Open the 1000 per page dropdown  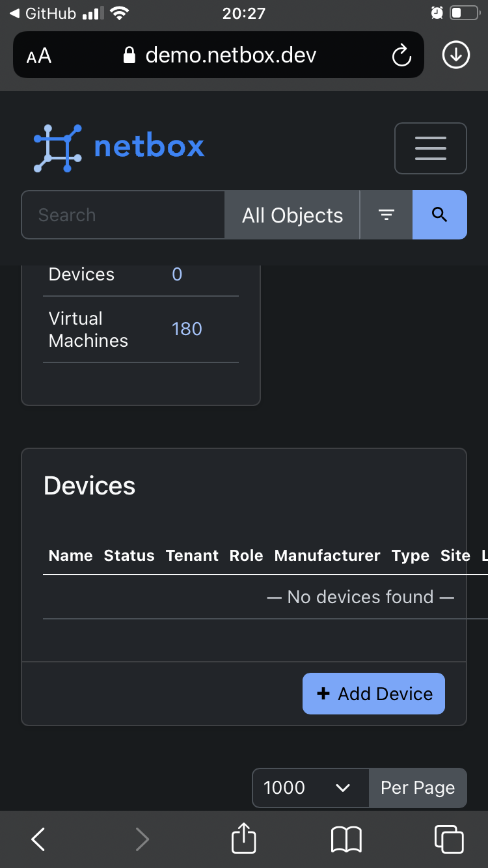tap(310, 787)
